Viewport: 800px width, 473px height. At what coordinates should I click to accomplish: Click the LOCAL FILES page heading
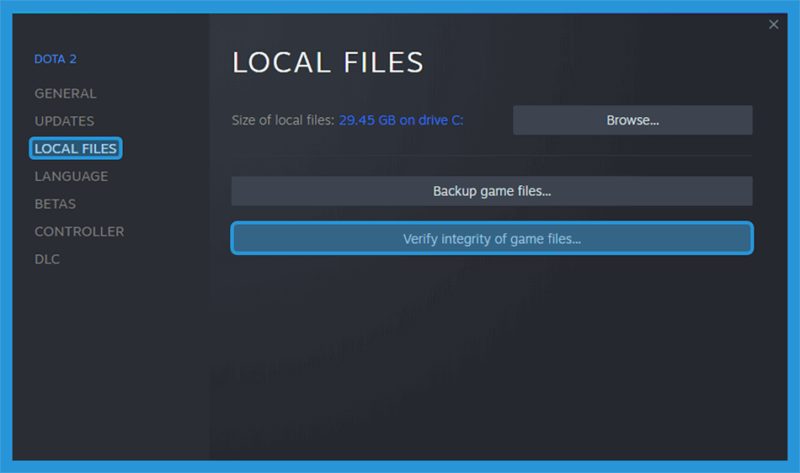[x=328, y=62]
